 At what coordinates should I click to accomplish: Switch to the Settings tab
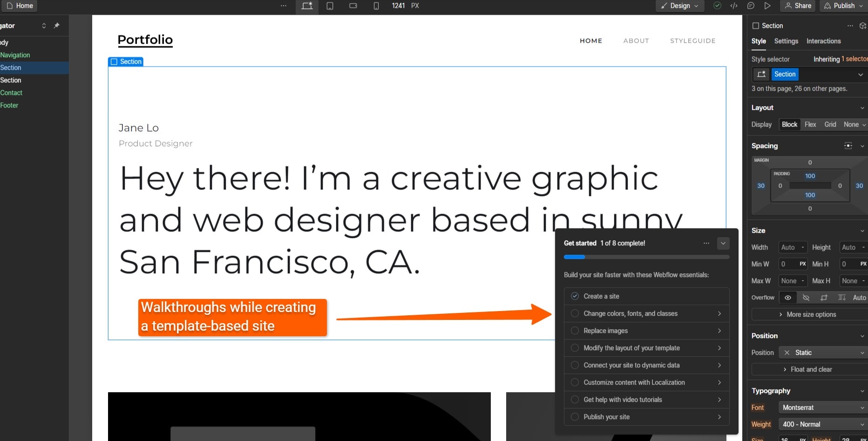click(x=786, y=41)
